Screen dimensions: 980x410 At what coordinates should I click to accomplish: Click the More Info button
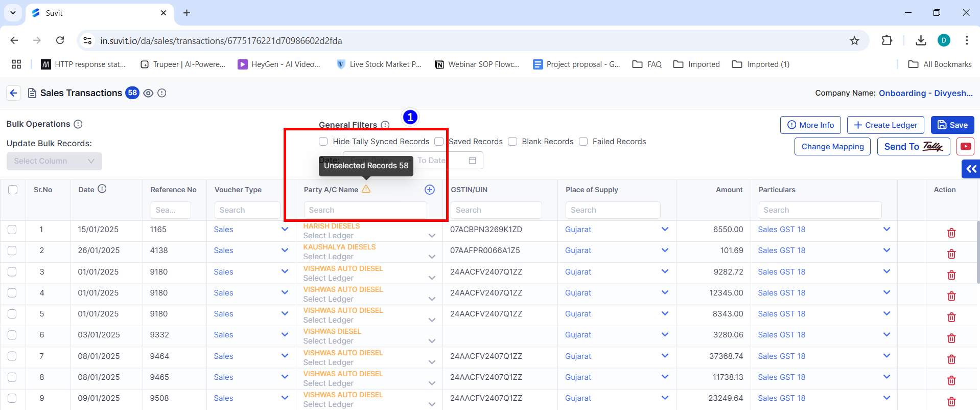point(811,125)
